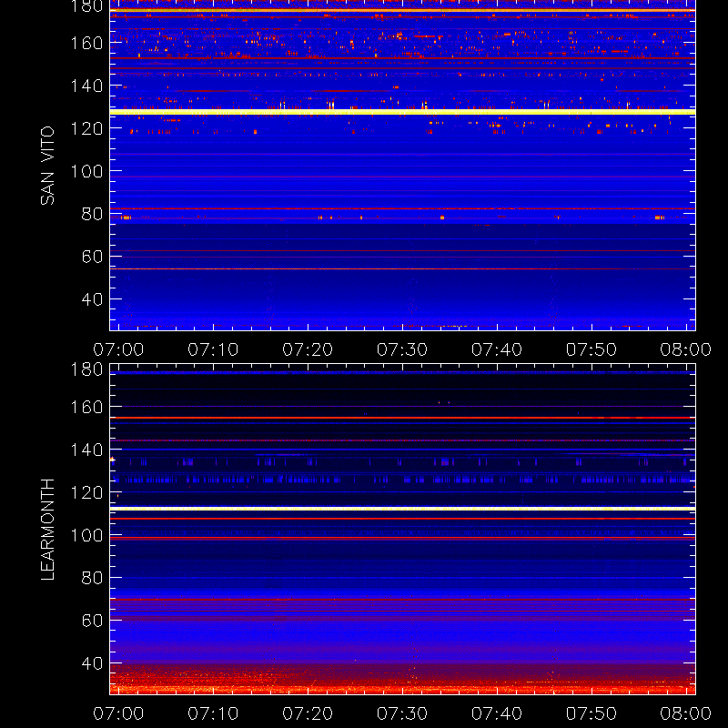Pick the 40 frequency label on Learmonth plot
Image resolution: width=728 pixels, height=728 pixels.
coord(92,663)
